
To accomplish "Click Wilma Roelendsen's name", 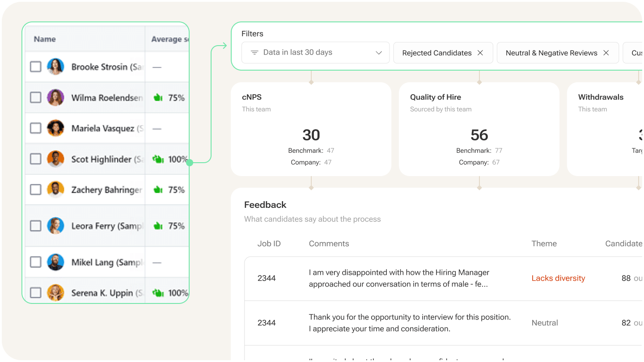I will coord(107,97).
